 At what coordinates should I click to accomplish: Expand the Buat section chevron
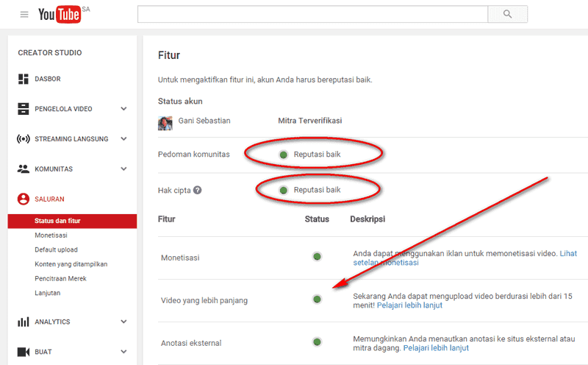(123, 352)
